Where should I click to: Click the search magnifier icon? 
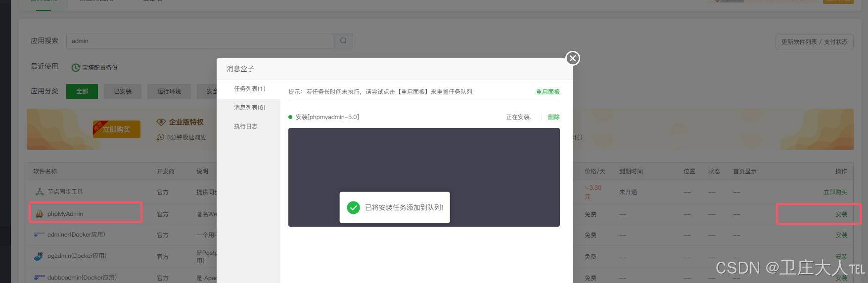(343, 41)
